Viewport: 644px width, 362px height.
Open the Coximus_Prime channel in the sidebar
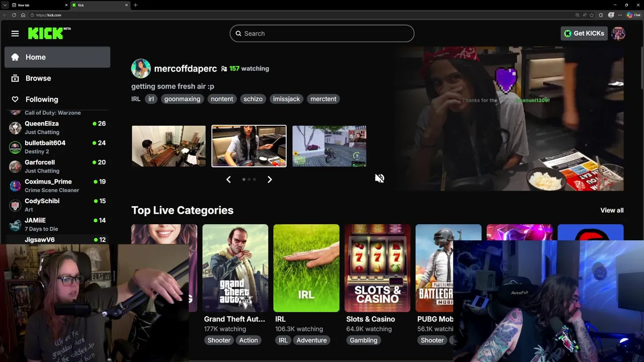coord(57,186)
